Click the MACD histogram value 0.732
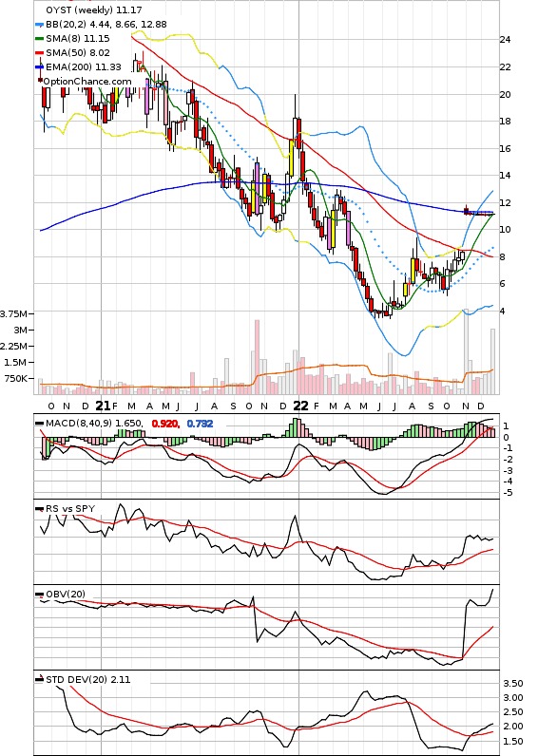 tap(200, 424)
